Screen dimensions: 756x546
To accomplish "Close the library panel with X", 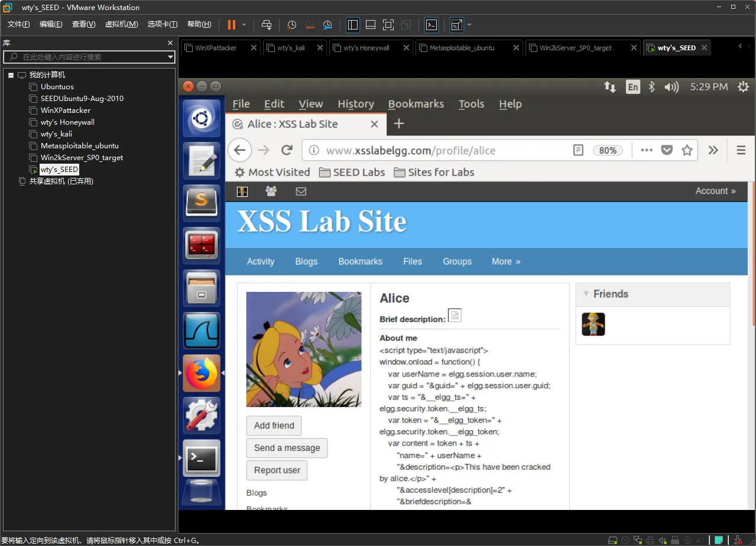I will point(170,43).
